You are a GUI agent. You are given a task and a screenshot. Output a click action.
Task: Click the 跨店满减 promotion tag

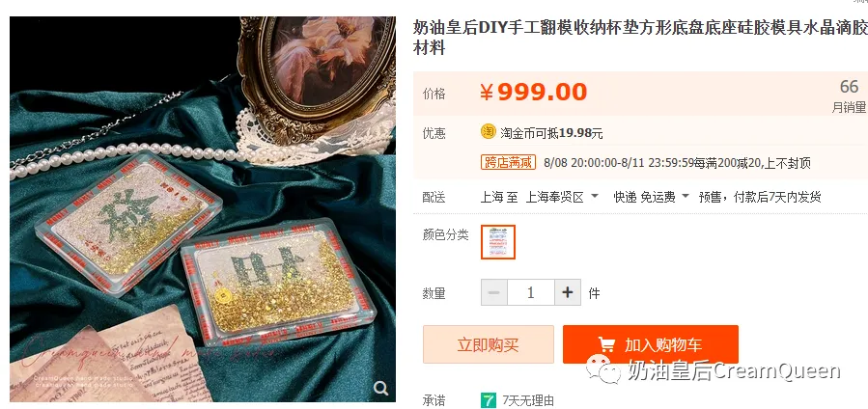click(508, 162)
